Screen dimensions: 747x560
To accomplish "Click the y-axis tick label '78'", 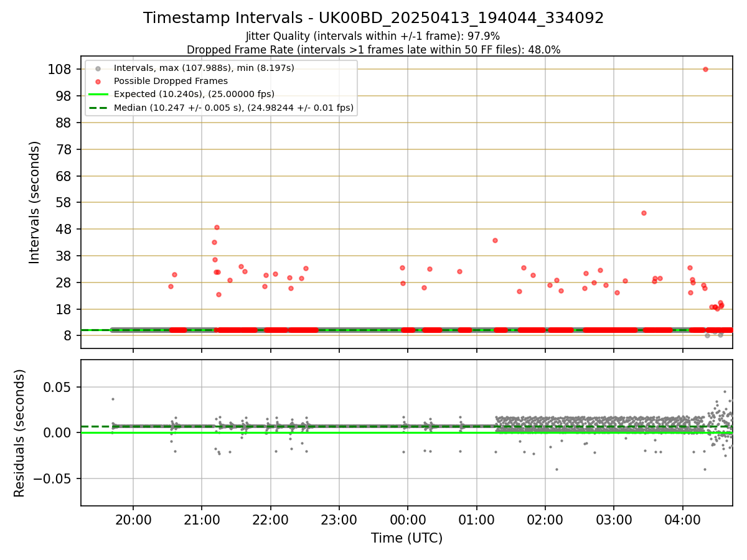I will [x=64, y=149].
